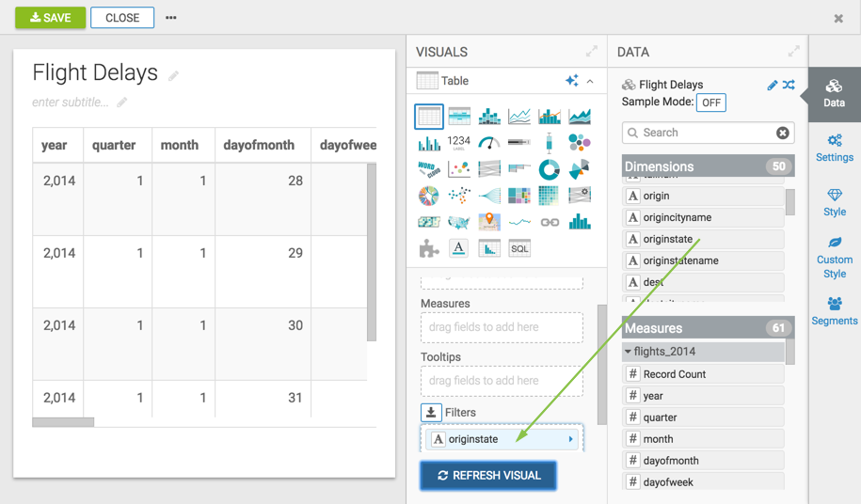Collapse the flights_2014 measures group

pyautogui.click(x=629, y=352)
